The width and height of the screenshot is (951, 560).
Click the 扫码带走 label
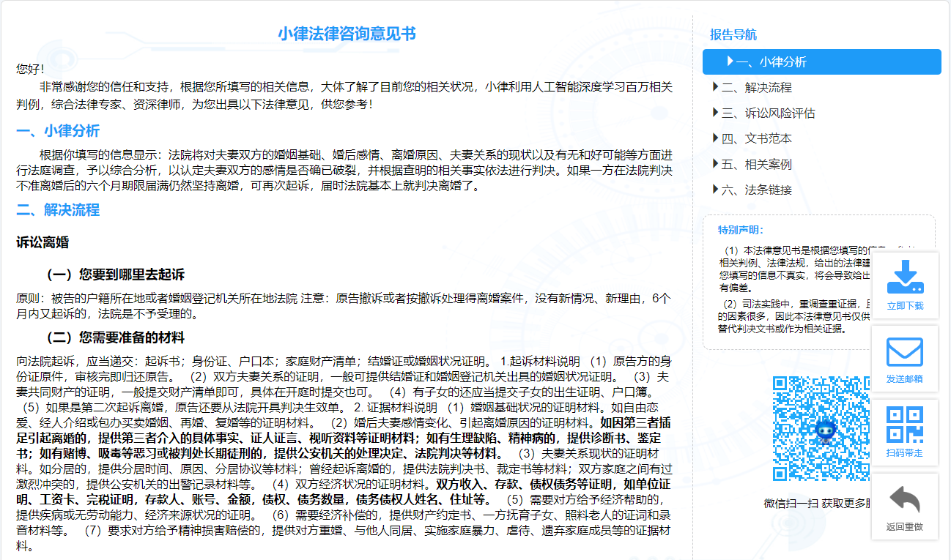[905, 453]
